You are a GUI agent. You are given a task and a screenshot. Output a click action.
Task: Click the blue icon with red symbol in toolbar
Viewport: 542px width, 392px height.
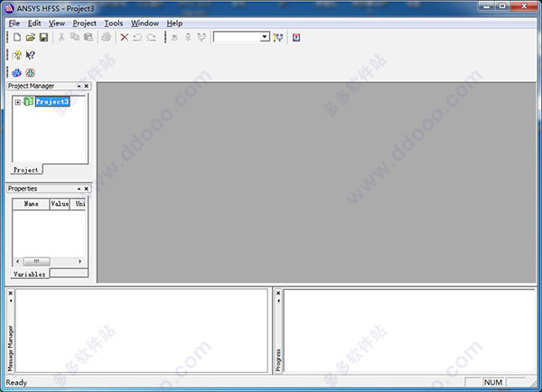(x=296, y=37)
